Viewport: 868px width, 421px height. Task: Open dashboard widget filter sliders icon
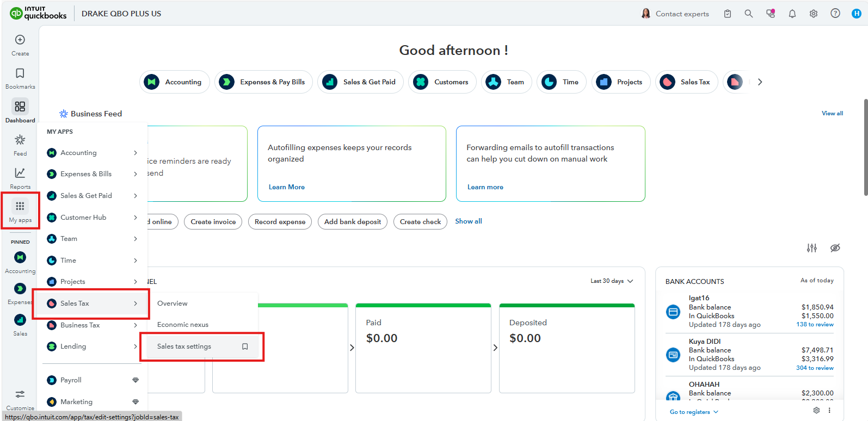(x=812, y=248)
